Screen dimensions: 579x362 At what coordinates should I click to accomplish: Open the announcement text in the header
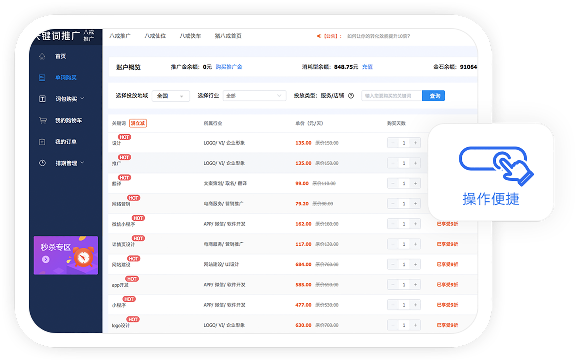coord(378,36)
